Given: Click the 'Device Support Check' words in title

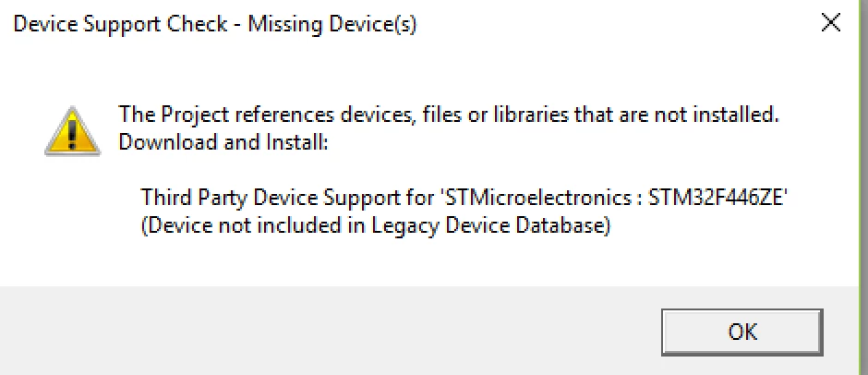Looking at the screenshot, I should click(x=120, y=25).
